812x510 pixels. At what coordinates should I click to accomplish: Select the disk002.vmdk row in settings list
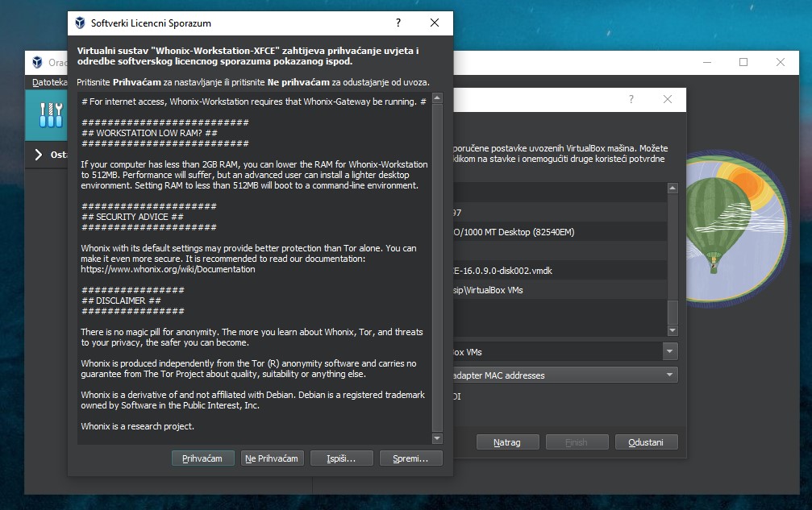tap(556, 271)
